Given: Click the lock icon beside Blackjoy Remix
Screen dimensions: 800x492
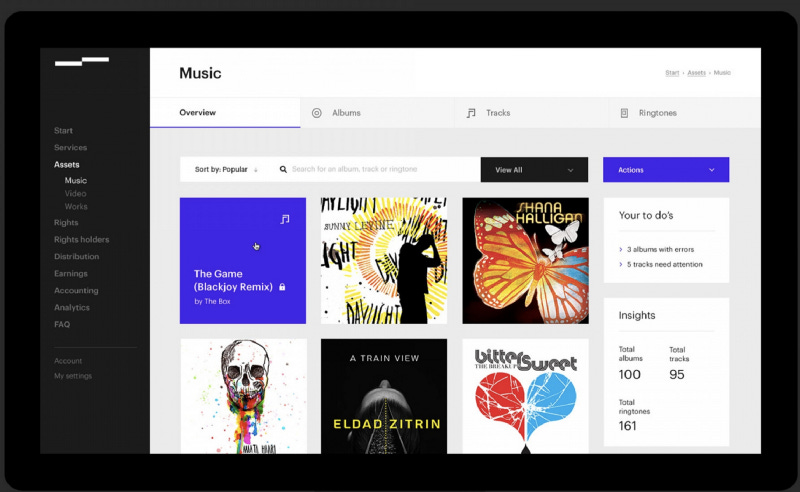Looking at the screenshot, I should [x=282, y=287].
